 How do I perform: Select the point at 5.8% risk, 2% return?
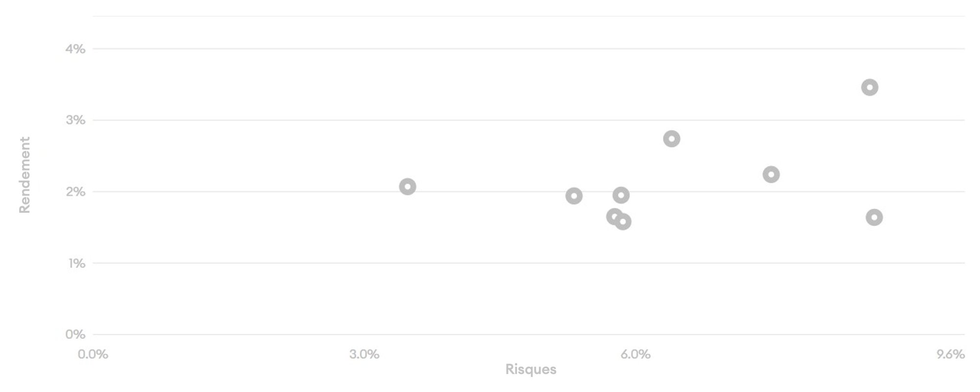coord(621,196)
